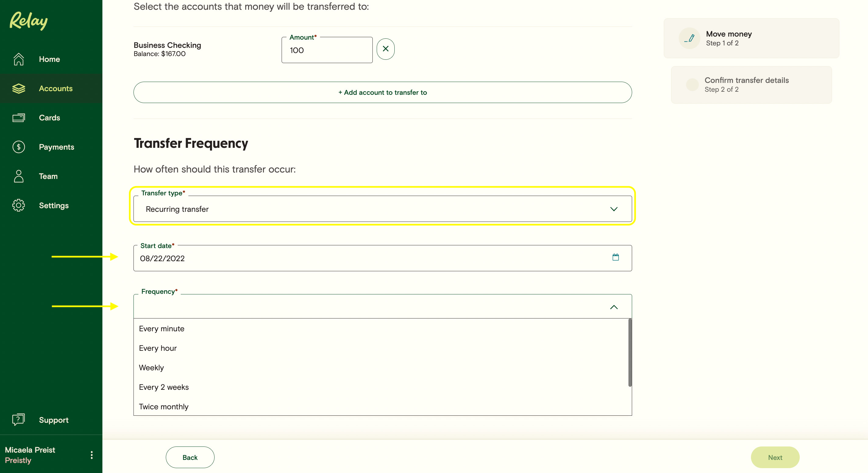
Task: Remove Business Checking with X button
Action: pyautogui.click(x=386, y=49)
